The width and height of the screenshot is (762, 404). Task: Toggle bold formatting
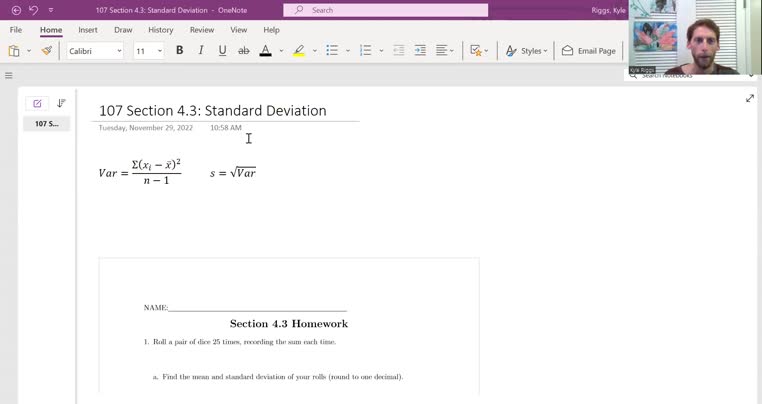[179, 51]
